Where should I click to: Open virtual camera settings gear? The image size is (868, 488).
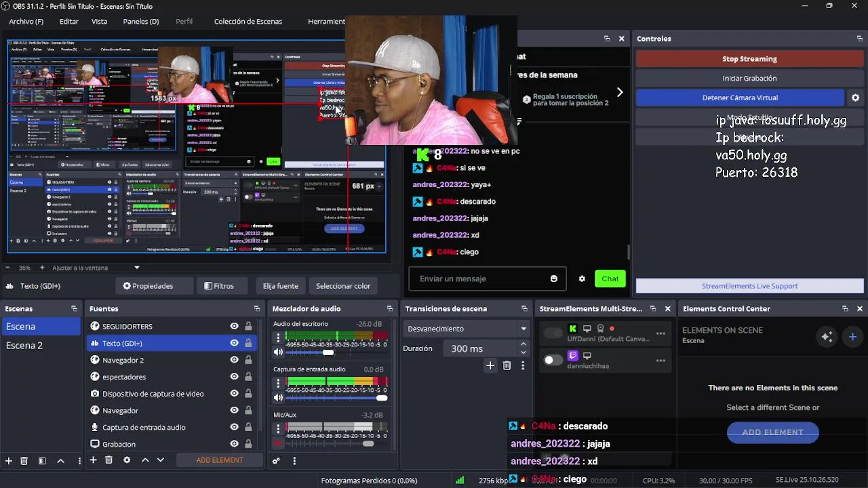(x=855, y=98)
